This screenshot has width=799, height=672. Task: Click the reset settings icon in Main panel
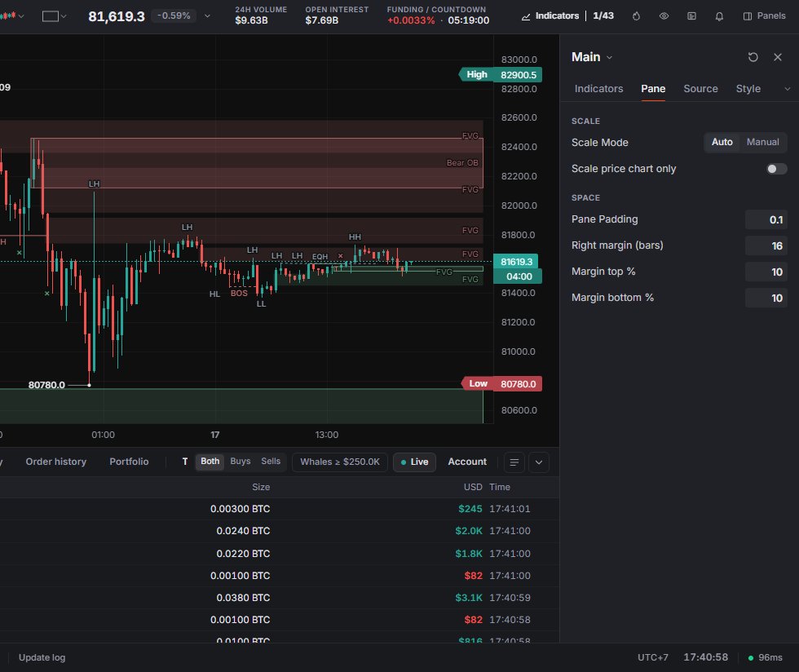tap(753, 57)
